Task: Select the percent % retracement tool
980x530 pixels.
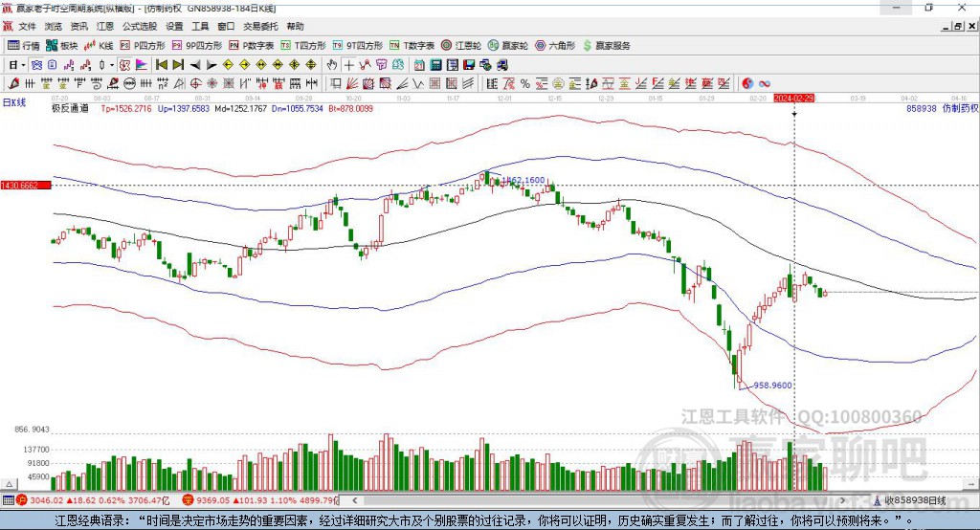Action: [x=525, y=83]
